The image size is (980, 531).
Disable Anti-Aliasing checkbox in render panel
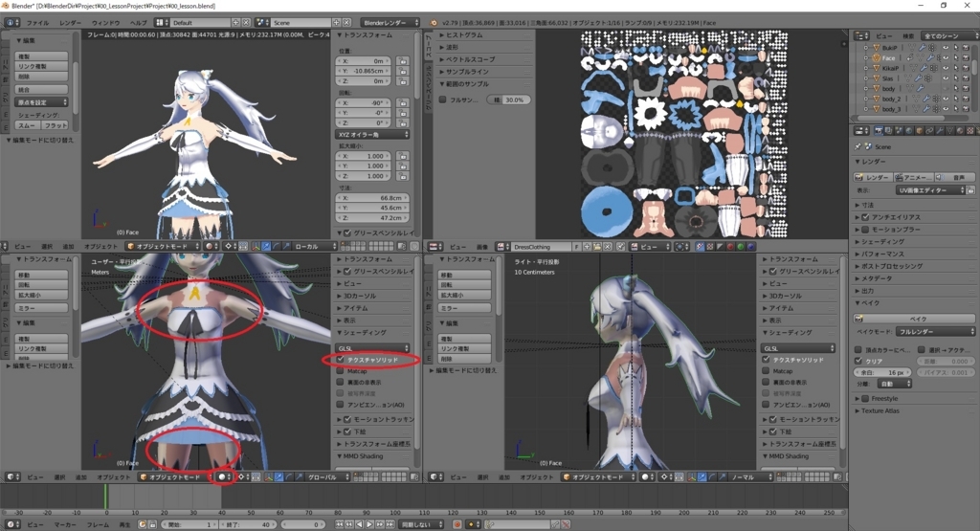pos(865,217)
